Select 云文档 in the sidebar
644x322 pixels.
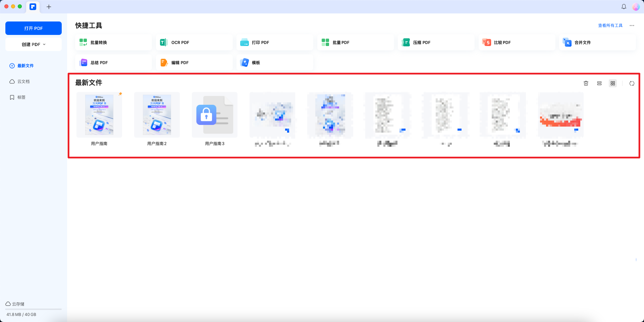click(x=23, y=82)
